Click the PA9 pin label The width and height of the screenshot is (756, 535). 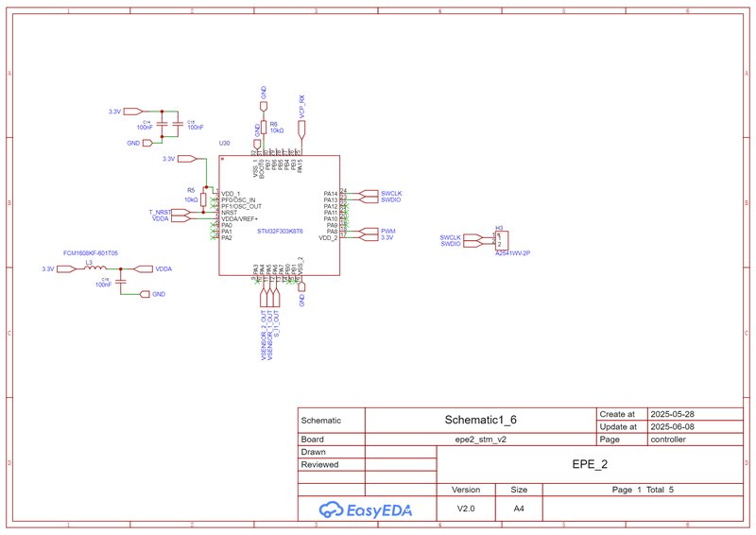[x=333, y=225]
